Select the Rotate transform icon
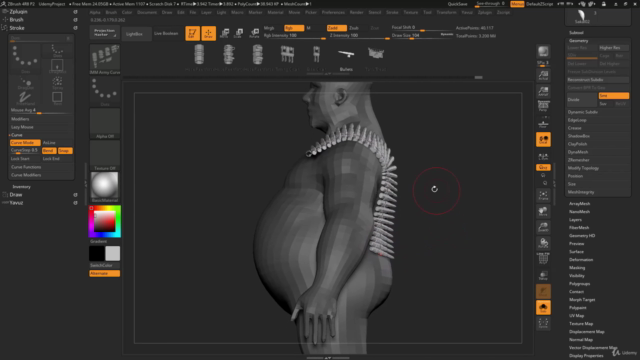This screenshot has height=360, width=640. 254,33
